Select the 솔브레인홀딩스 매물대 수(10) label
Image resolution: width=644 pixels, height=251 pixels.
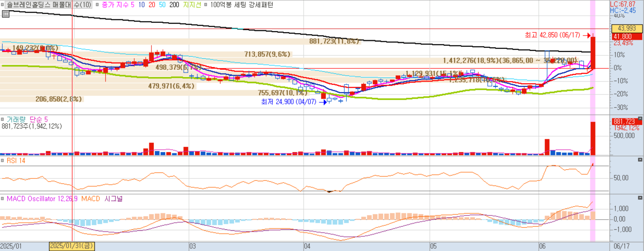click(49, 5)
